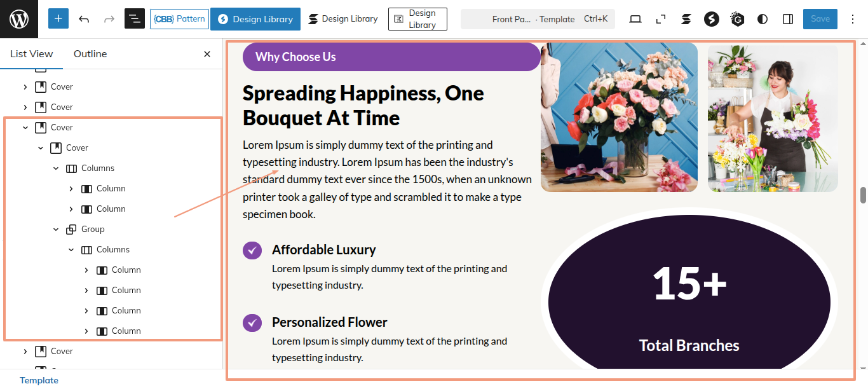Expand the last Cover block

[x=25, y=352]
